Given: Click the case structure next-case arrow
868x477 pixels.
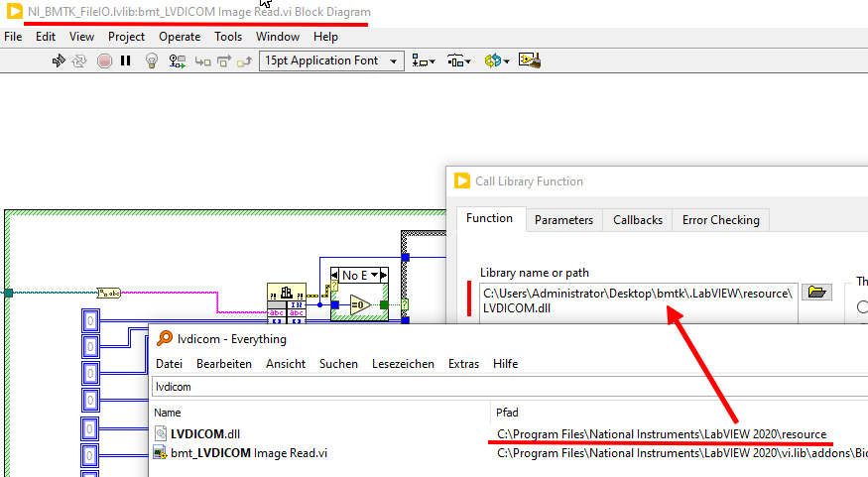Looking at the screenshot, I should coord(384,275).
